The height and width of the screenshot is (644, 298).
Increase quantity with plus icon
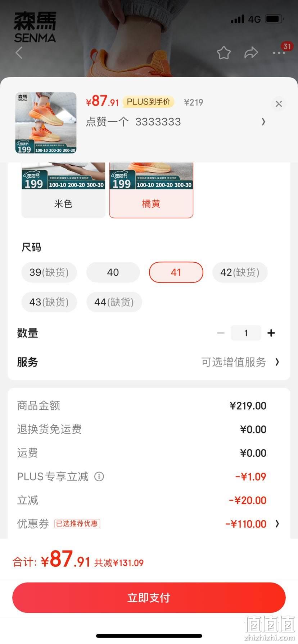click(271, 333)
